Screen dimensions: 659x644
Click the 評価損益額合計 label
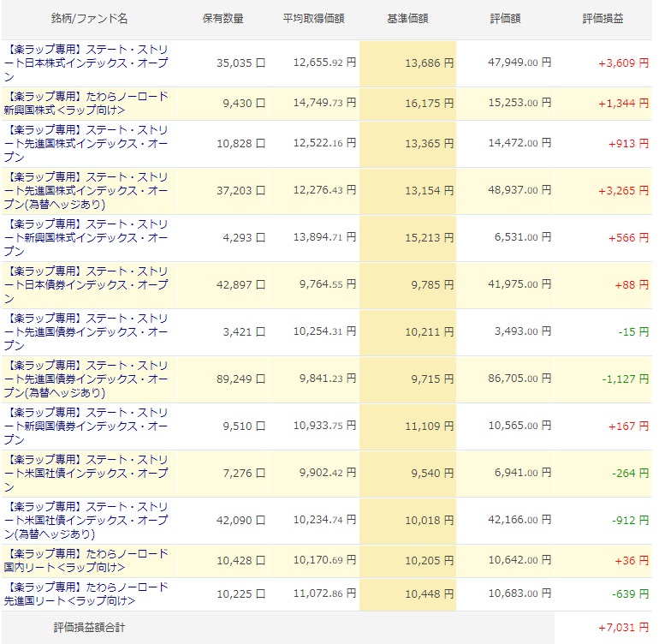[x=89, y=628]
